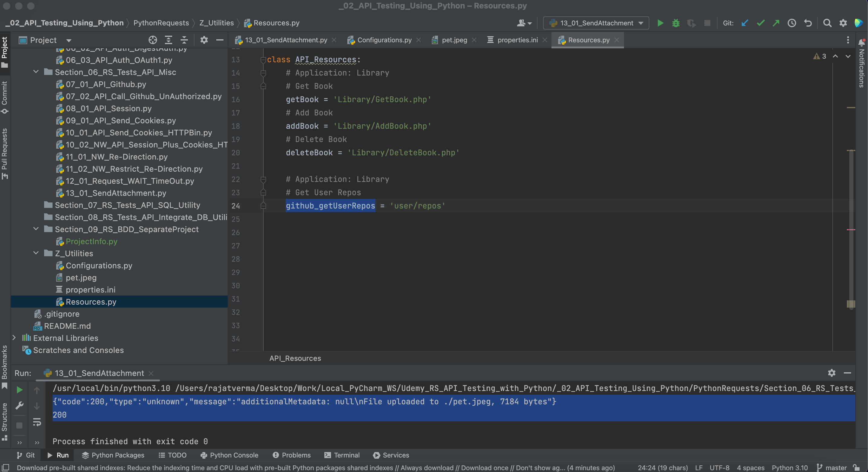Switch to properties.ini editor tab

click(x=517, y=40)
